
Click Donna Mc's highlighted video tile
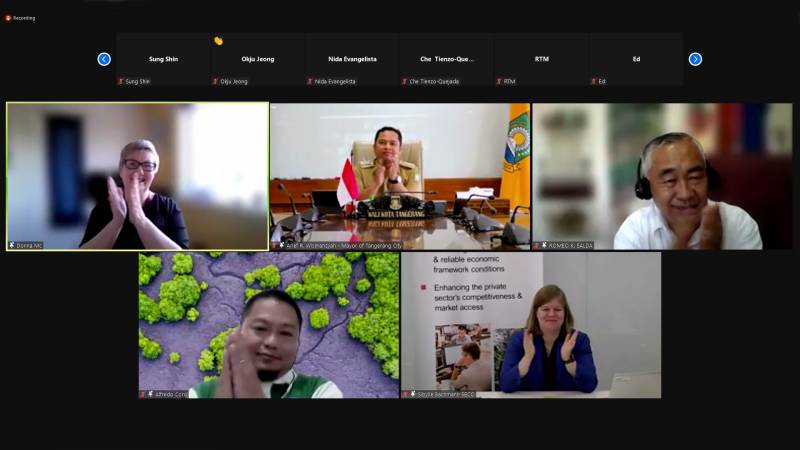[x=137, y=176]
